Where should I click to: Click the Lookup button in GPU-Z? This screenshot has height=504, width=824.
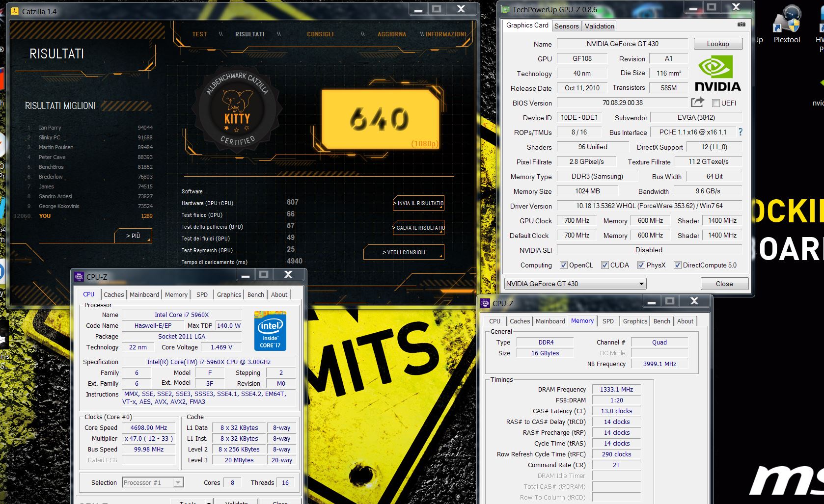718,44
